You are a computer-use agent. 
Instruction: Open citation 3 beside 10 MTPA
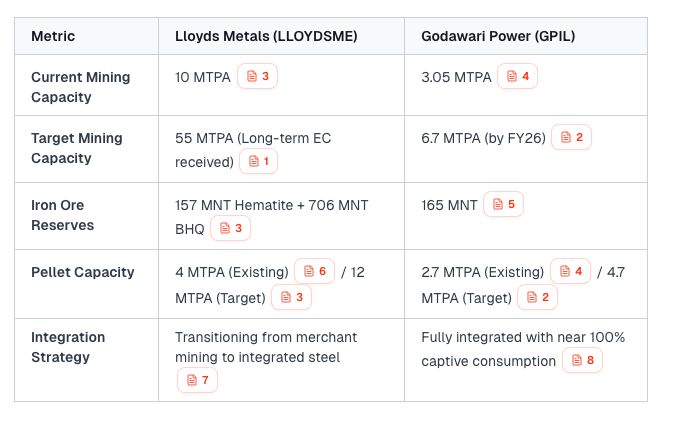pos(257,77)
